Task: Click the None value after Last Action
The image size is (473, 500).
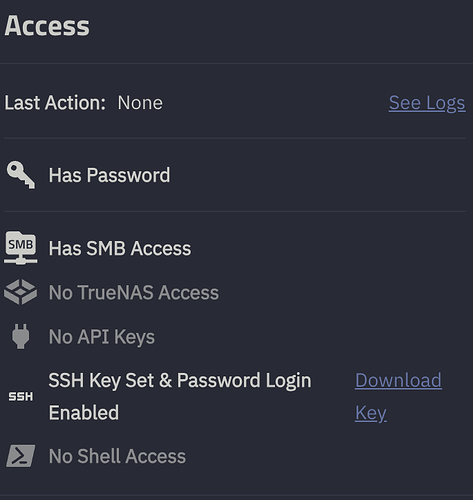Action: click(140, 103)
